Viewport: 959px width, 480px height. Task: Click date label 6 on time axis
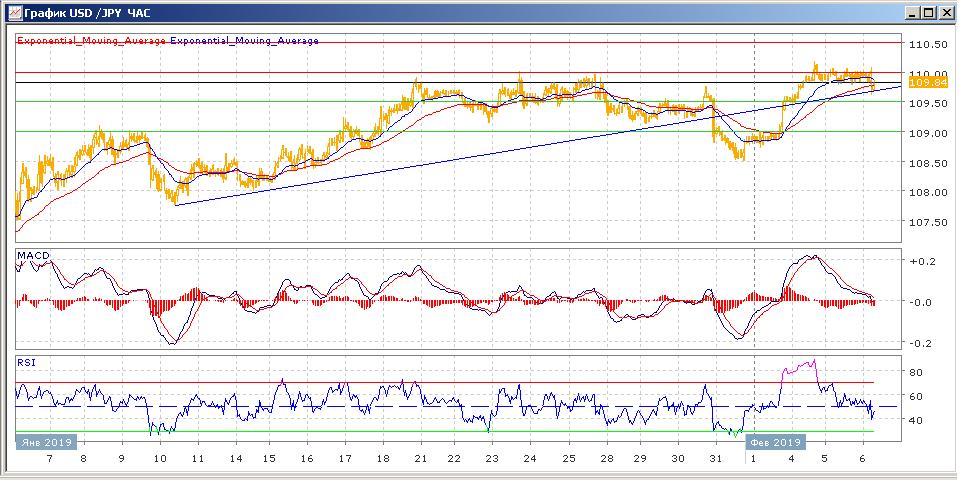(x=861, y=459)
